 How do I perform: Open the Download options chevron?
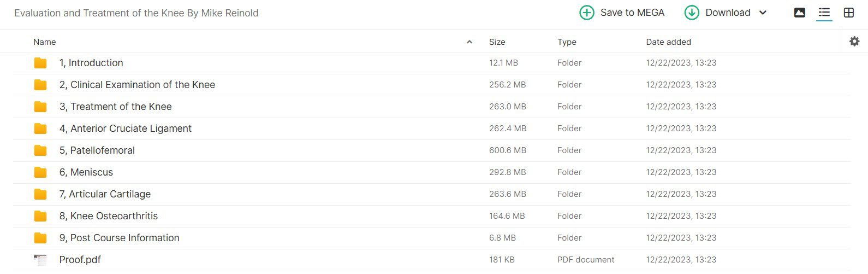point(763,13)
